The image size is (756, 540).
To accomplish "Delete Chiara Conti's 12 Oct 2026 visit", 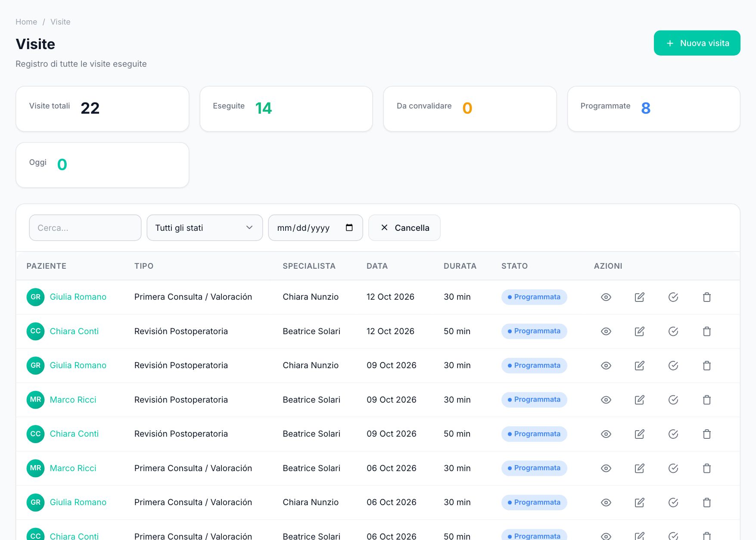I will pos(706,331).
